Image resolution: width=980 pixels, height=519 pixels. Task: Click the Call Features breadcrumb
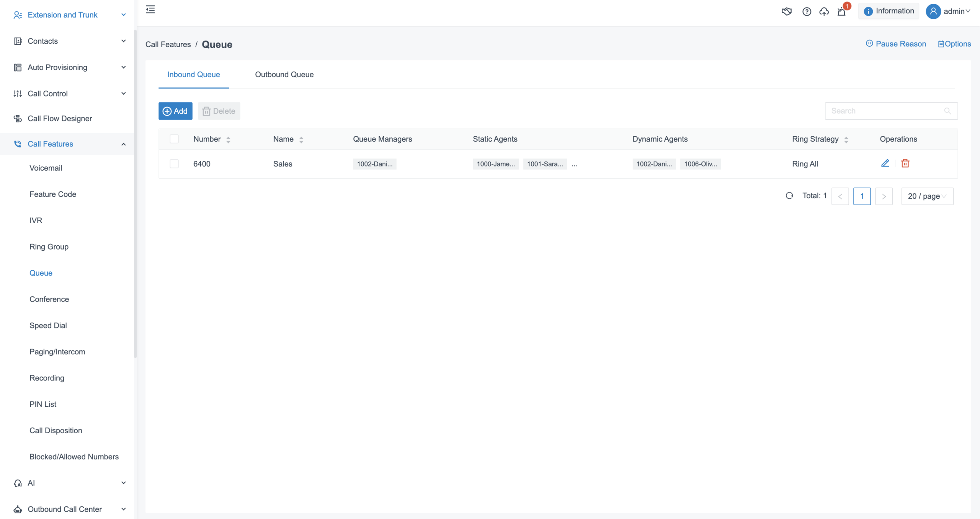168,44
